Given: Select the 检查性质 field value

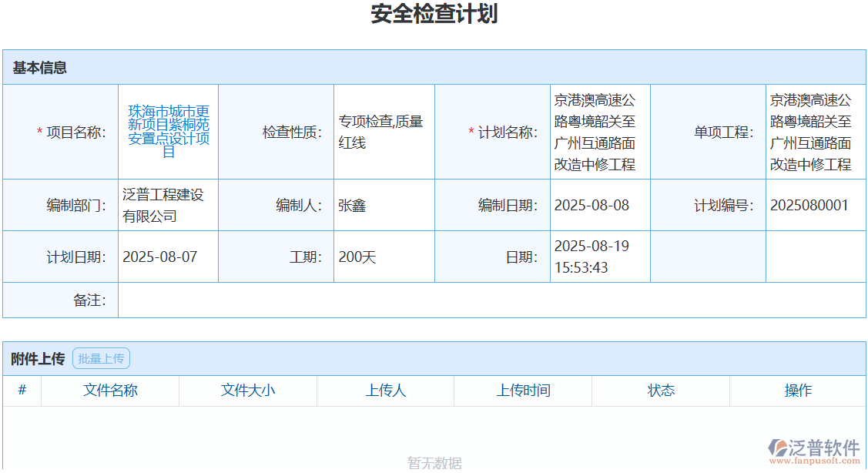Looking at the screenshot, I should (383, 131).
